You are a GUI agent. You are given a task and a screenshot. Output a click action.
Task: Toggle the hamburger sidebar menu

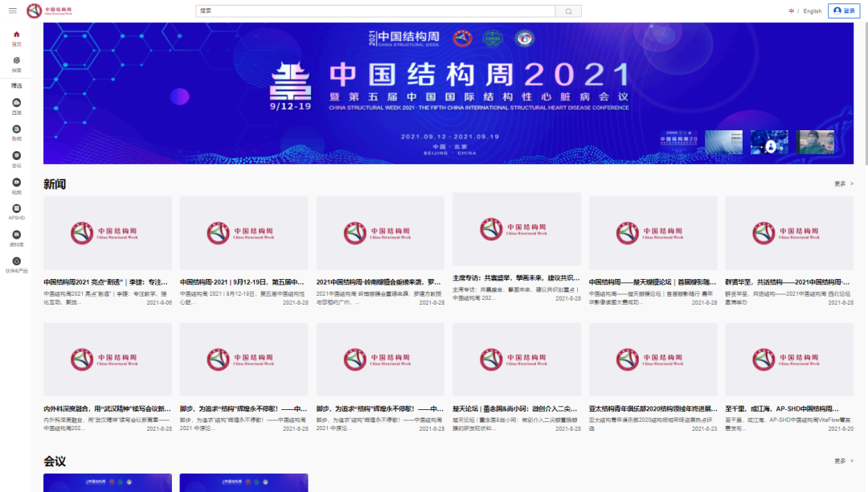[12, 10]
